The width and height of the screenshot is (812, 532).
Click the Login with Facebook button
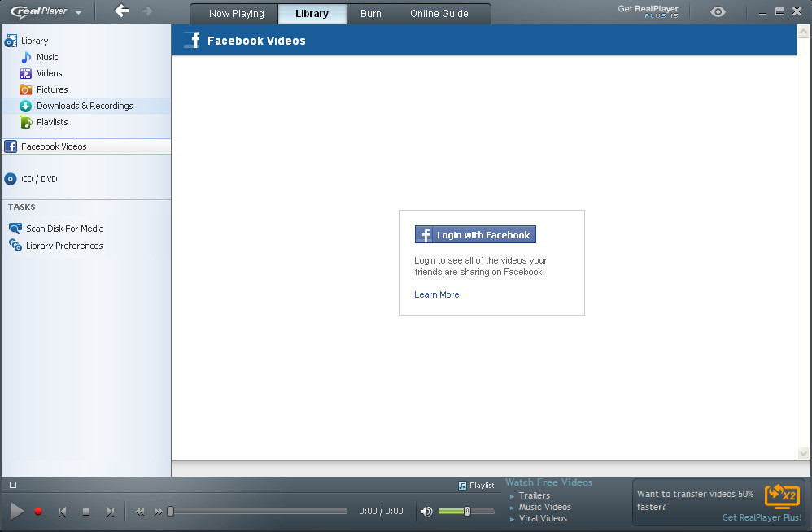coord(475,234)
